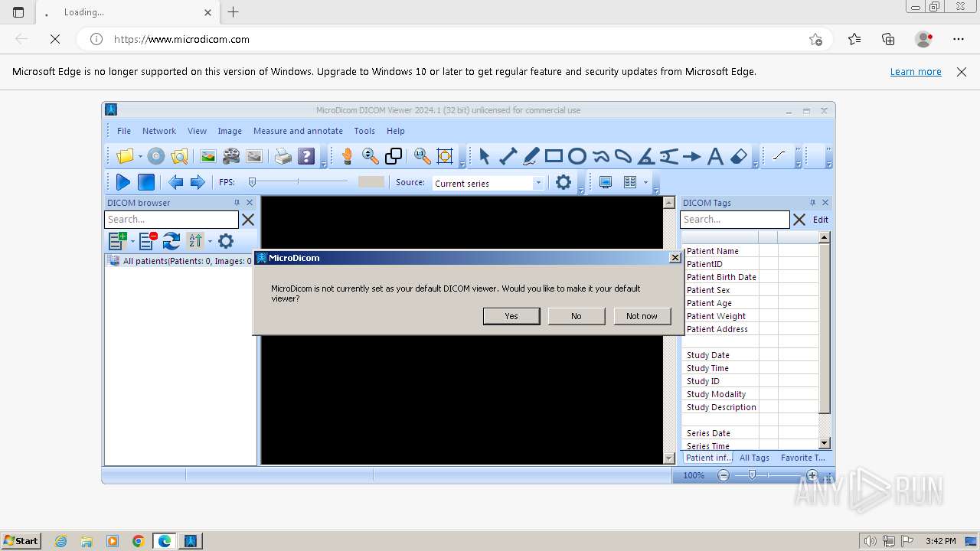The height and width of the screenshot is (551, 980).
Task: Select the ellipse annotation tool
Action: (x=577, y=156)
